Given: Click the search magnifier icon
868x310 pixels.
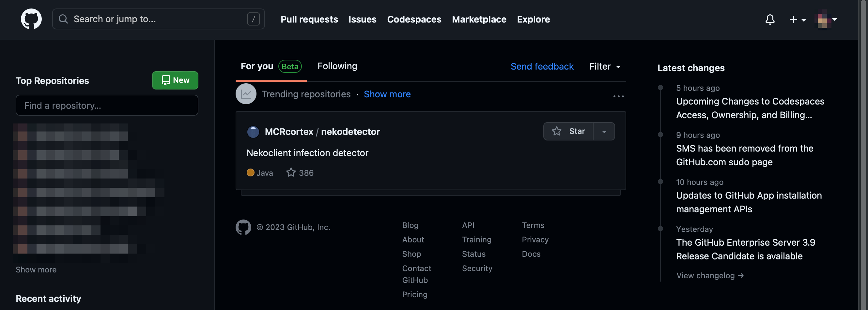Looking at the screenshot, I should (63, 19).
